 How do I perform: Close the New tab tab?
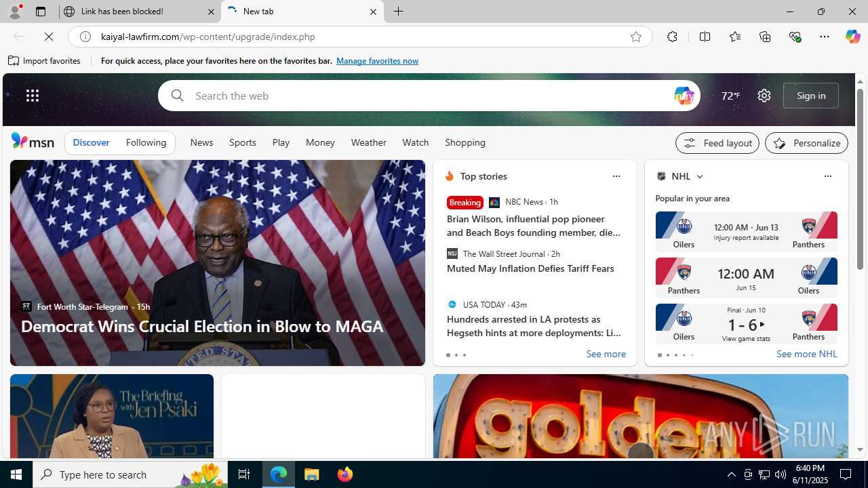(373, 12)
